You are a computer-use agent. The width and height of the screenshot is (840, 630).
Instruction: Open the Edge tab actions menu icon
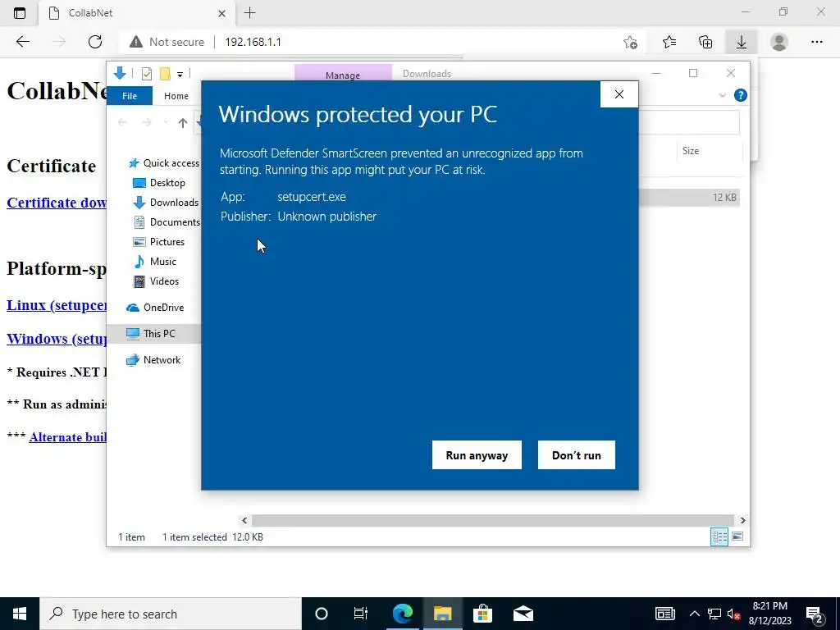pos(20,13)
